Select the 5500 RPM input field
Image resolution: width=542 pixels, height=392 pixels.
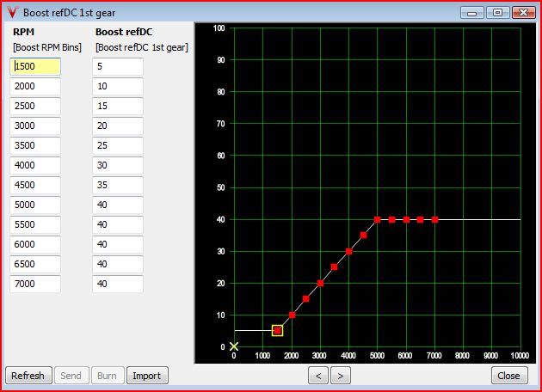(35, 224)
